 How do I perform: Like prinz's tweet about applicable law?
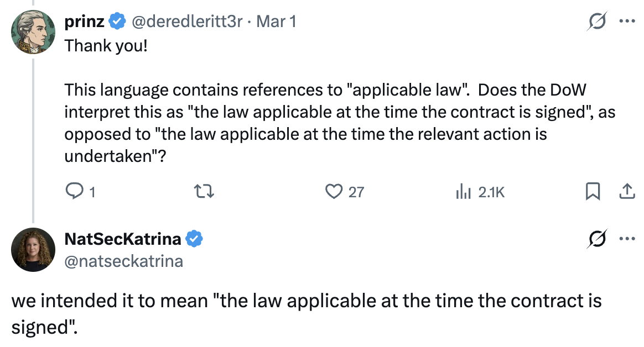(334, 192)
